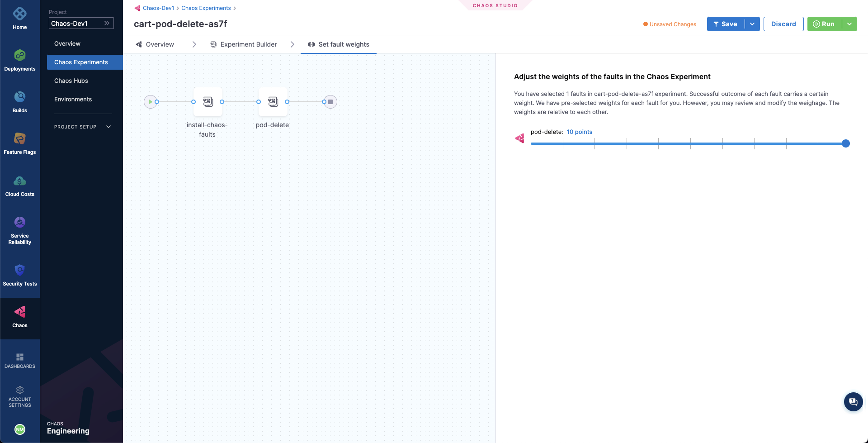Follow the Chaos Experiments breadcrumb link

point(206,8)
